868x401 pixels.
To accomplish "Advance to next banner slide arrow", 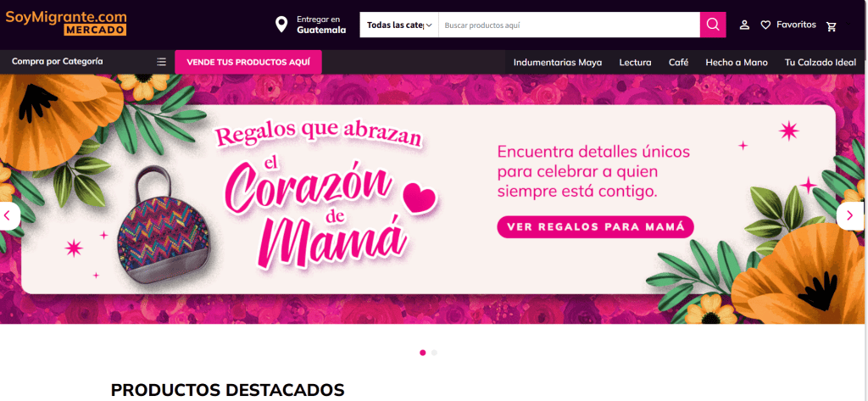I will click(x=849, y=216).
